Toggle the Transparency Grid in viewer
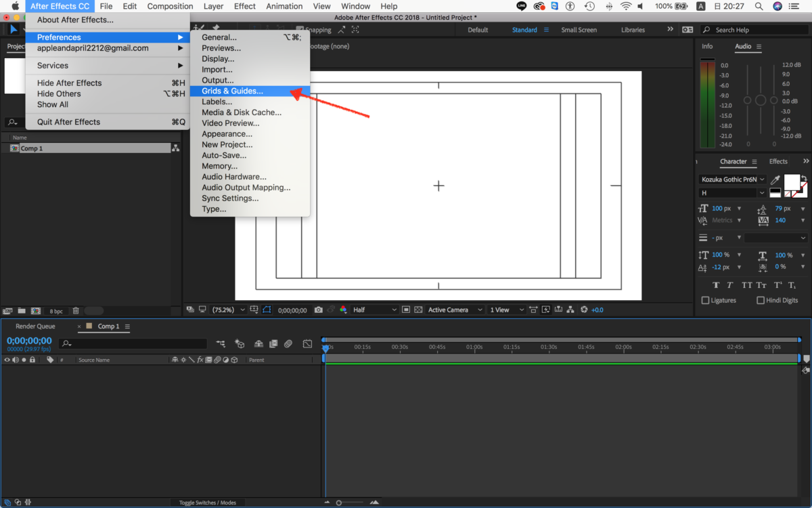The height and width of the screenshot is (508, 812). coord(418,310)
